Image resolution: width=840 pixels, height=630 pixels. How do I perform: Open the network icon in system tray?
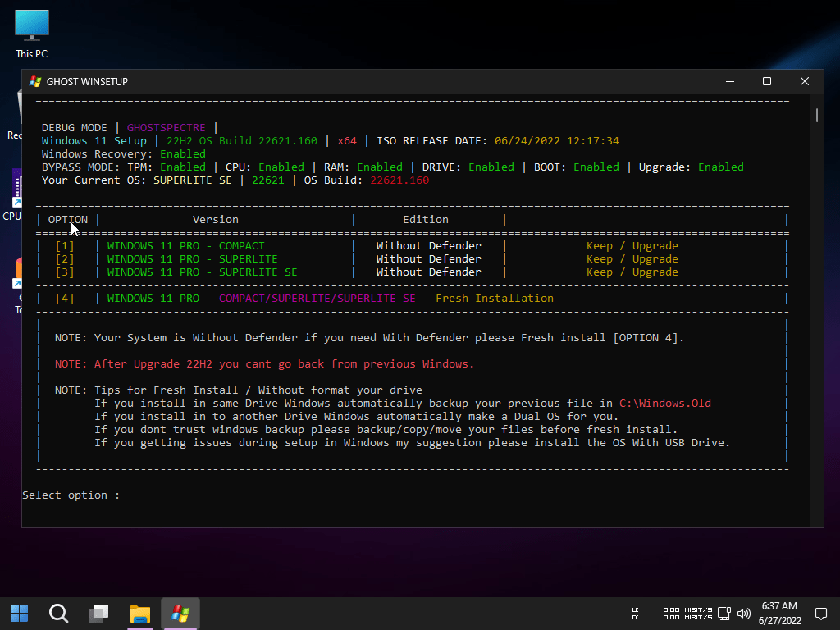[724, 614]
